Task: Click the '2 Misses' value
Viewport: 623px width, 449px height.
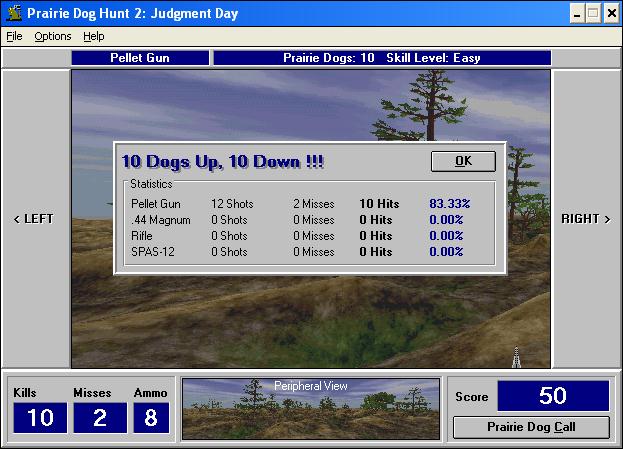Action: pos(314,204)
